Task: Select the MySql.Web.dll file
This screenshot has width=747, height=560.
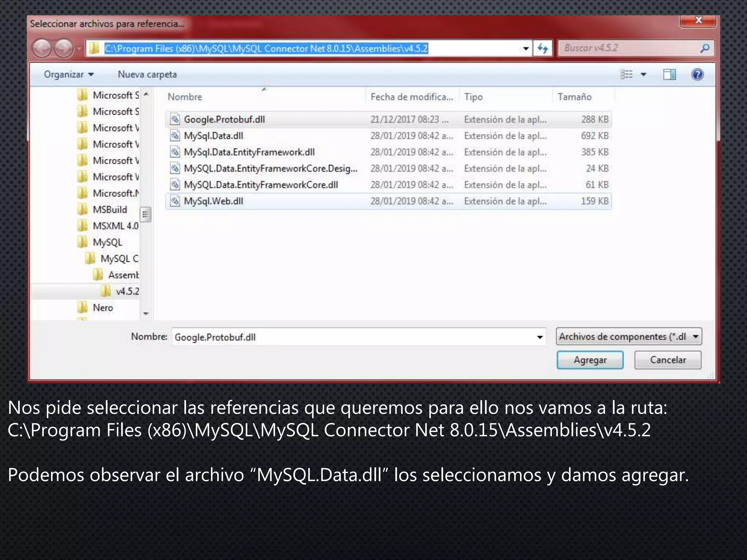Action: [x=388, y=201]
